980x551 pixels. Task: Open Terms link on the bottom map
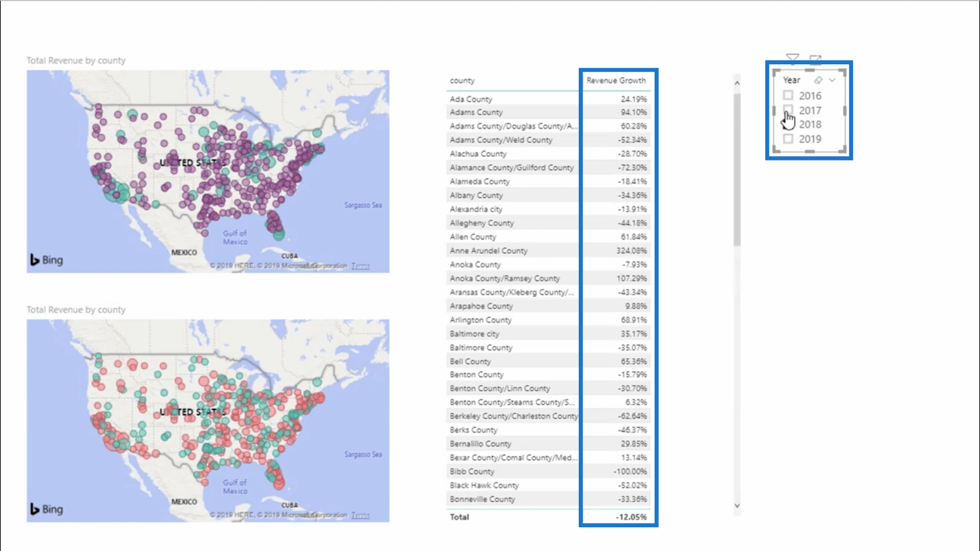(x=361, y=515)
